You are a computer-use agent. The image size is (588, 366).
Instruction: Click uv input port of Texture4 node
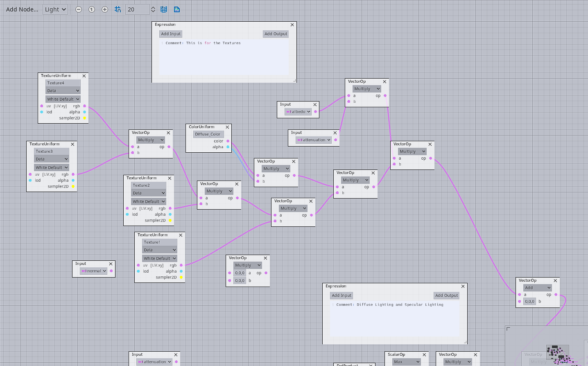pyautogui.click(x=42, y=106)
